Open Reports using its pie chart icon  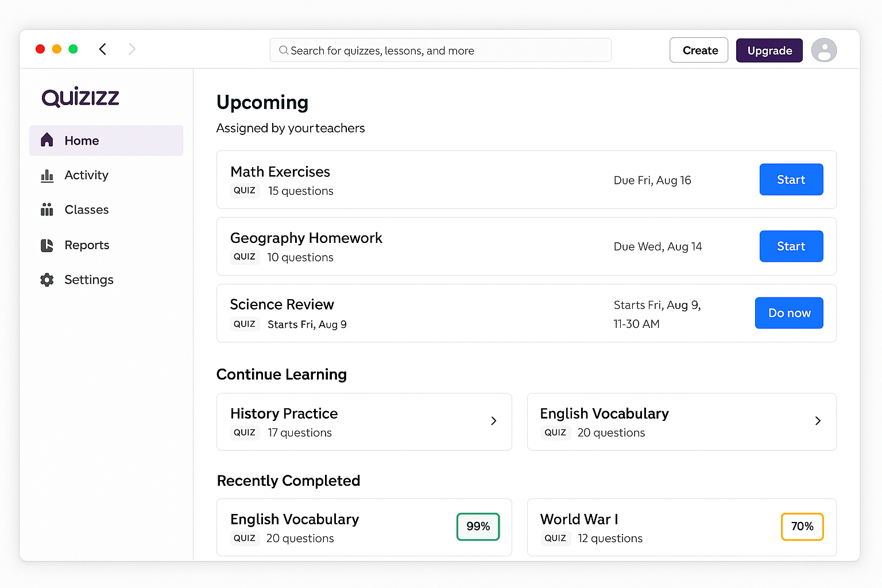[x=47, y=245]
